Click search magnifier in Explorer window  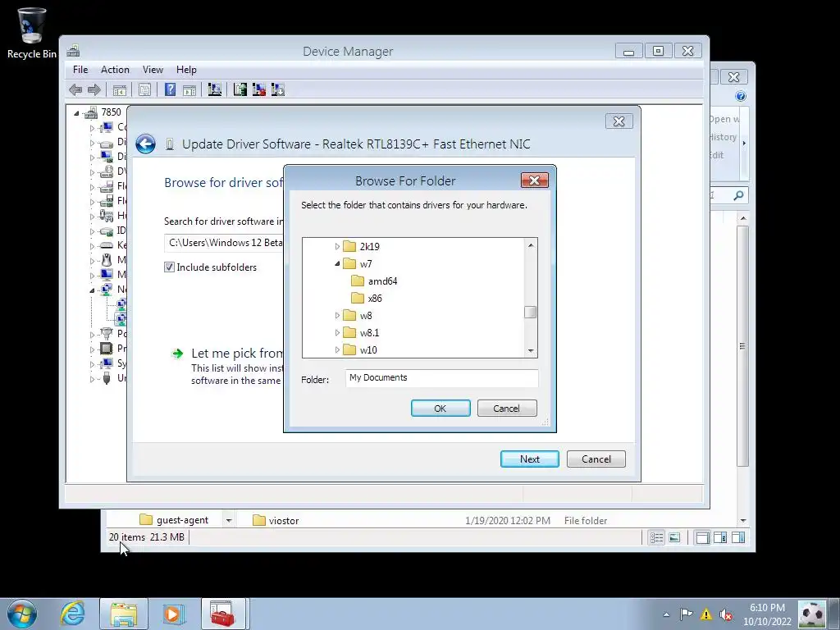click(x=738, y=195)
